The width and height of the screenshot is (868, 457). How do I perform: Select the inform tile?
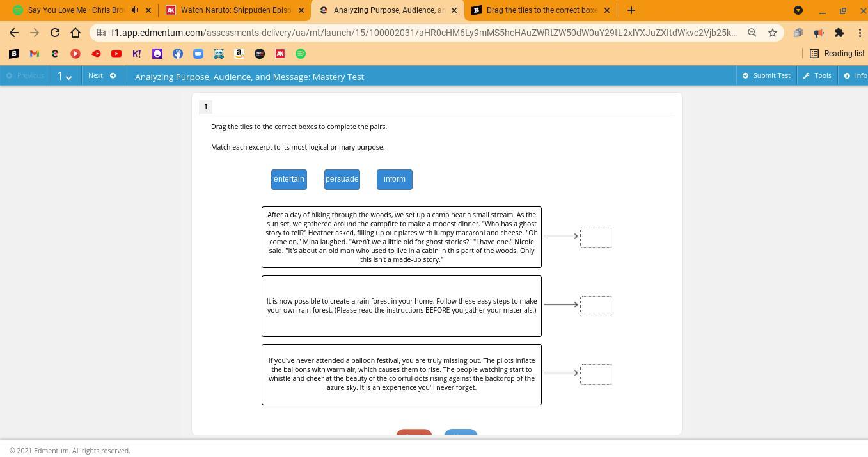[x=395, y=180]
